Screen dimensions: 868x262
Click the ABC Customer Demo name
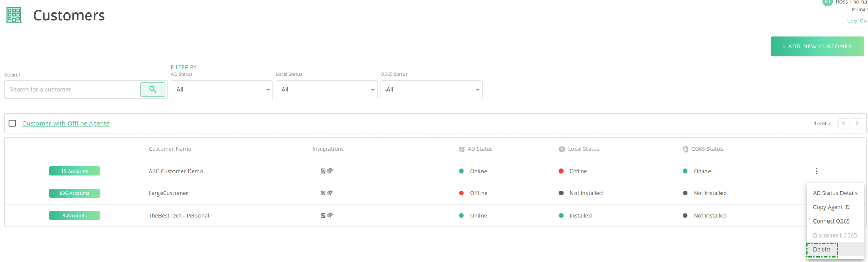tap(176, 171)
